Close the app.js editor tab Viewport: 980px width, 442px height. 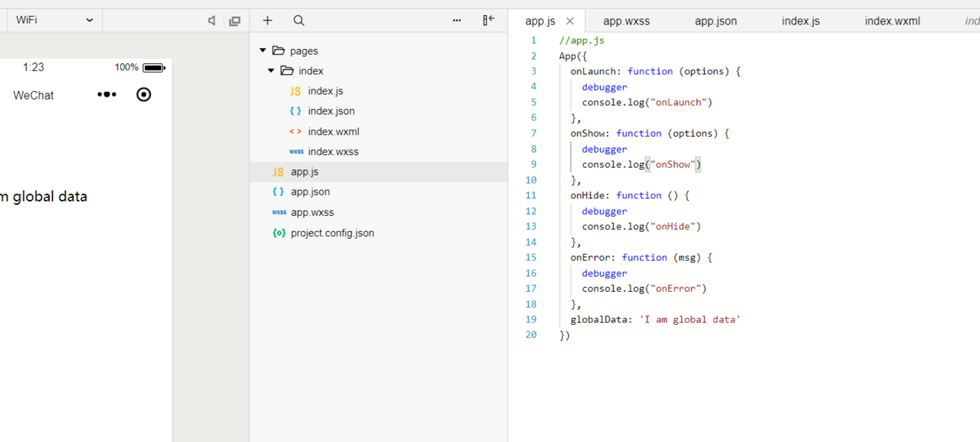pyautogui.click(x=570, y=21)
